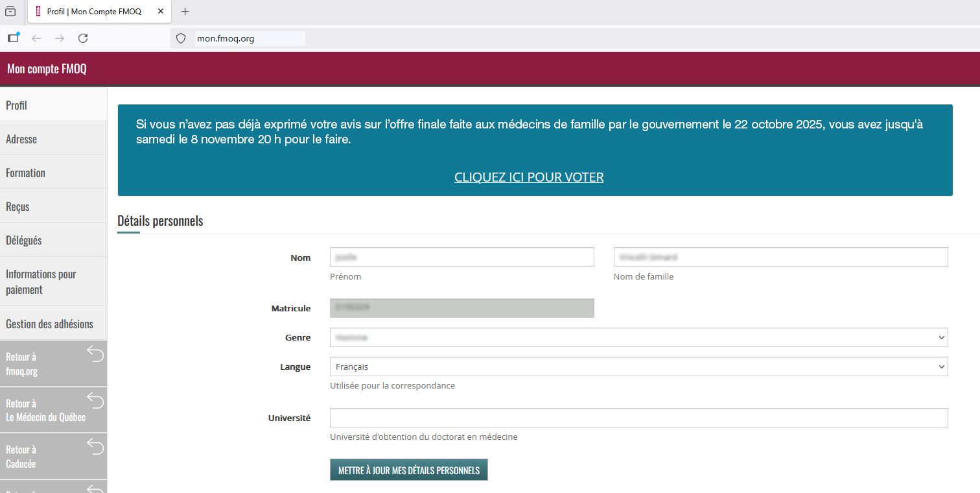The height and width of the screenshot is (493, 980).
Task: Close the Profil Mon Compte FMOQ tab
Action: [x=161, y=12]
